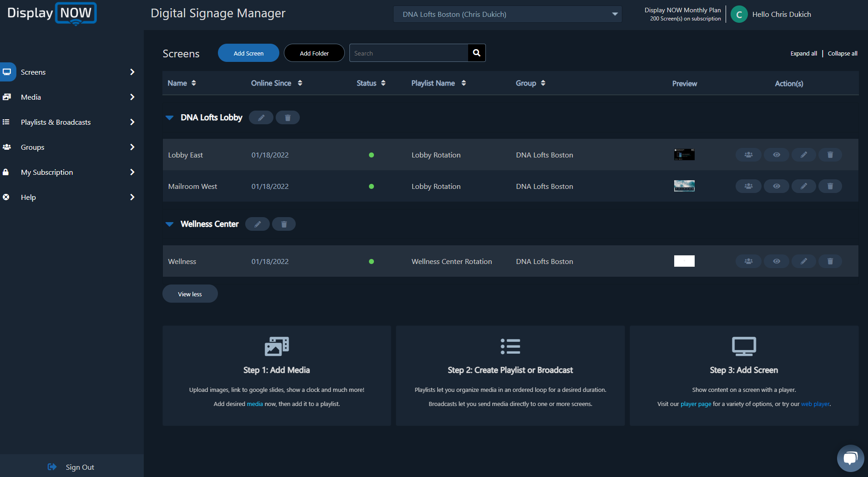Click the Step 1 Add Media icon
868x477 pixels.
(277, 346)
